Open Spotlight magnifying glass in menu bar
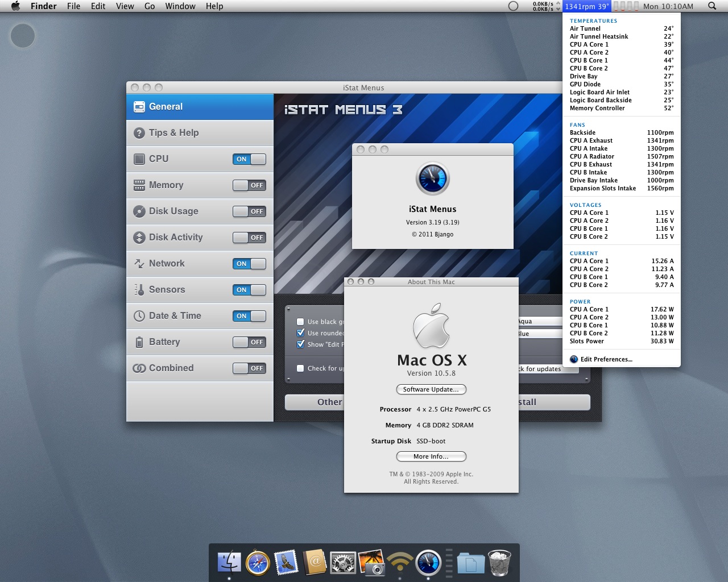Screen dimensions: 728x582 click(x=712, y=6)
